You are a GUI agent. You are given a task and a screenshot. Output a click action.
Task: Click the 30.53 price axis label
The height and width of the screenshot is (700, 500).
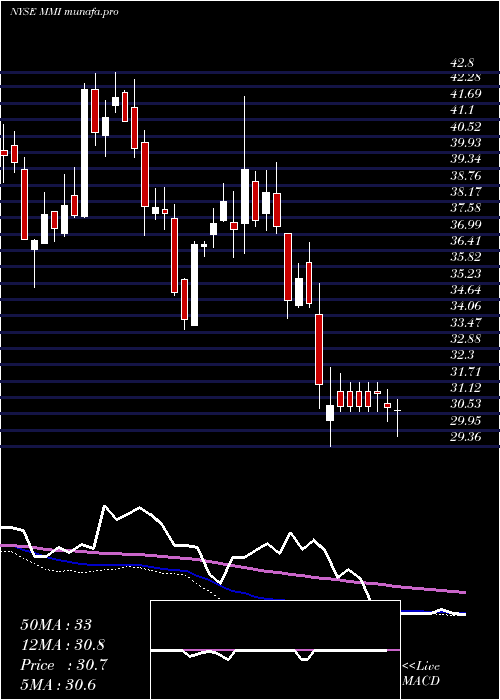pos(465,404)
